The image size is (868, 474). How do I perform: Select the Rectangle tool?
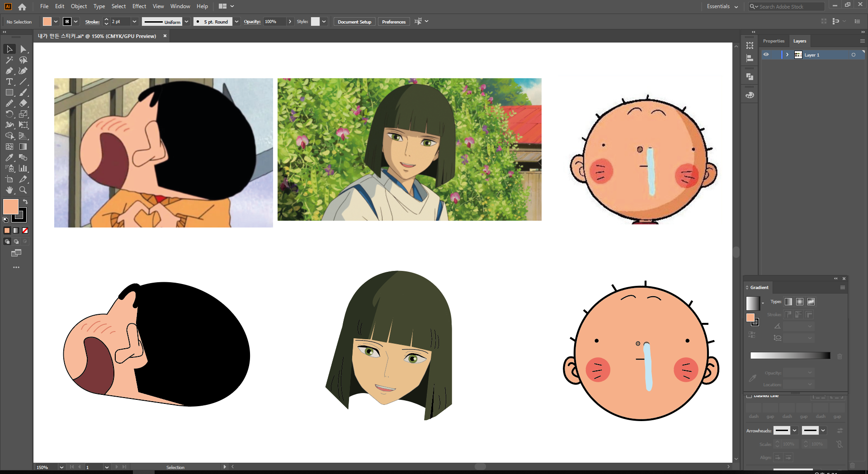coord(9,92)
